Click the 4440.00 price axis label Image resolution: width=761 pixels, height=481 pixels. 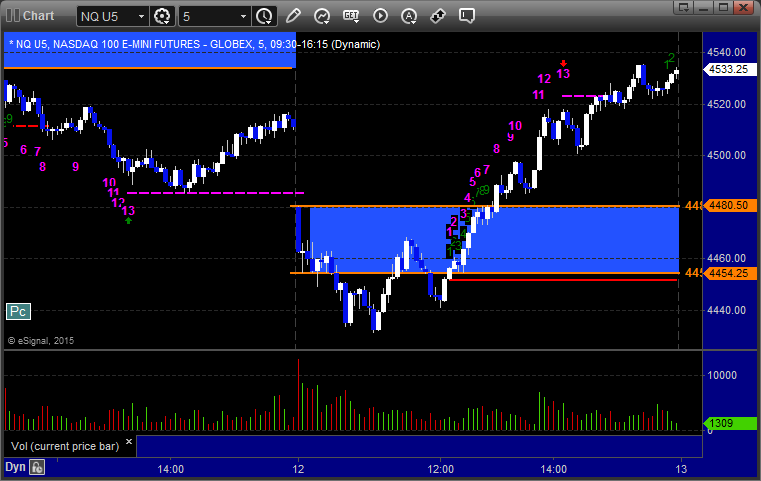point(727,310)
